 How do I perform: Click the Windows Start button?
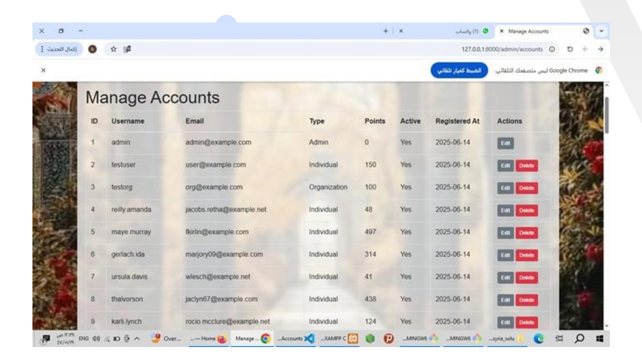point(600,338)
